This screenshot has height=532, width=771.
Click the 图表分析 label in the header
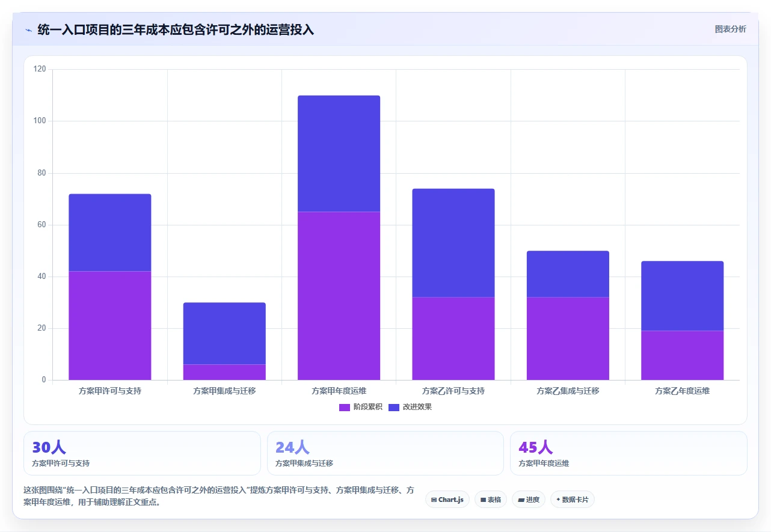click(730, 29)
